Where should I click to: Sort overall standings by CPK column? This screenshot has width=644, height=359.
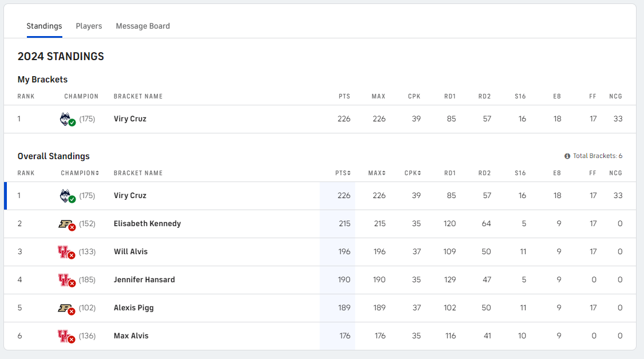412,173
